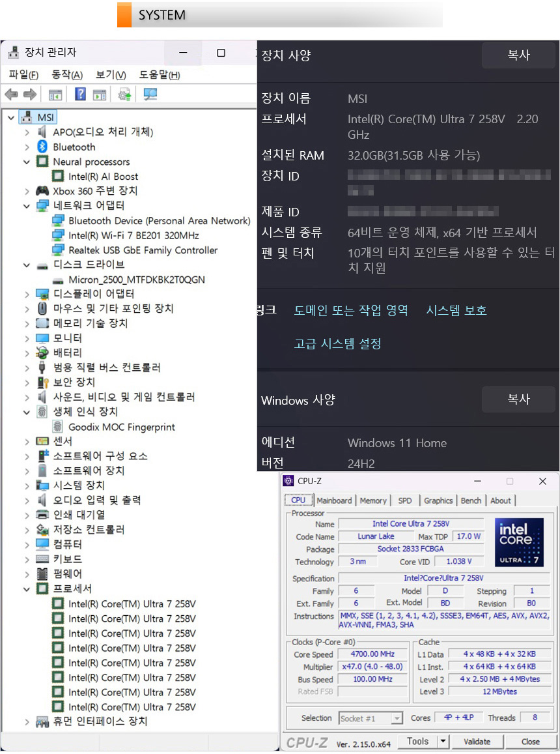560x754 pixels.
Task: Expand the 배터리 category
Action: point(27,353)
